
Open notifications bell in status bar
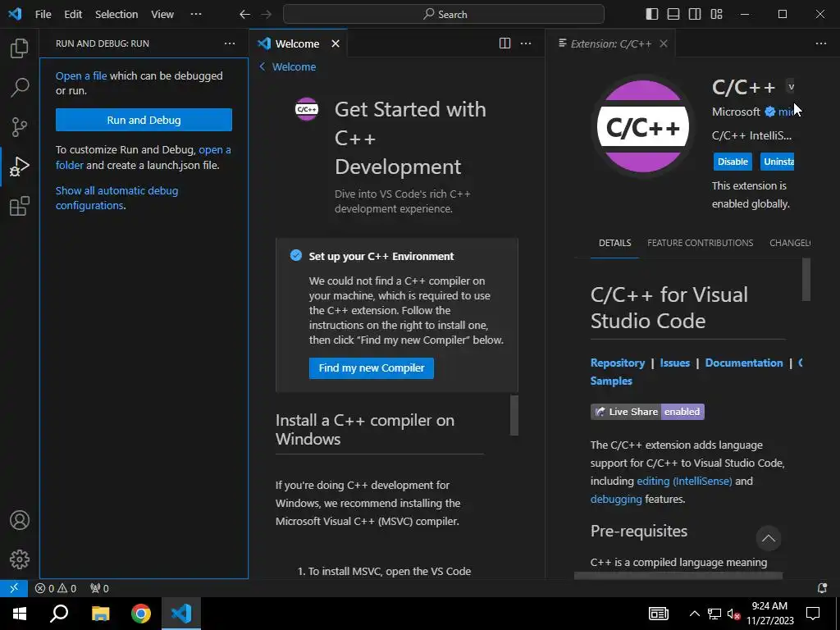(x=822, y=588)
